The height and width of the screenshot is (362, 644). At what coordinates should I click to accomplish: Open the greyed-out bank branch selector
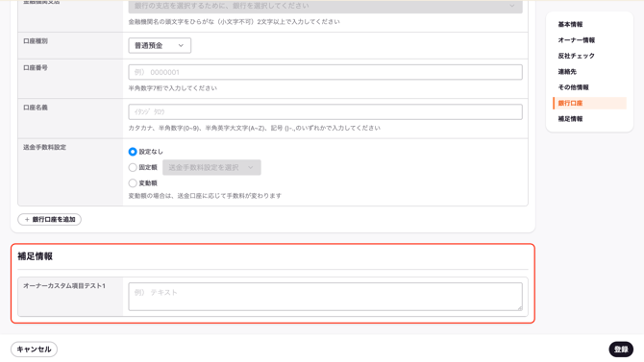325,6
